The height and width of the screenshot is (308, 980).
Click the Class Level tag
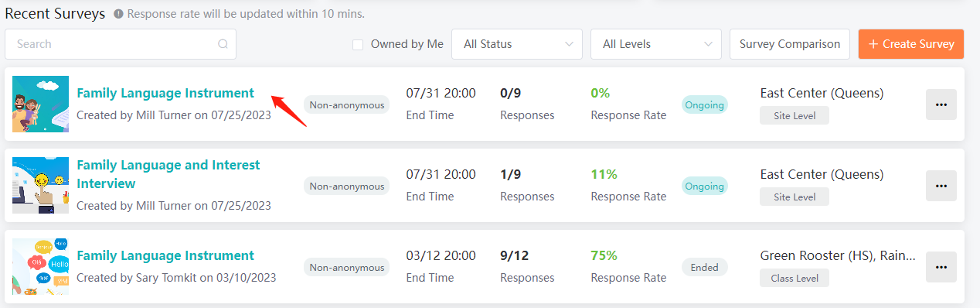795,278
